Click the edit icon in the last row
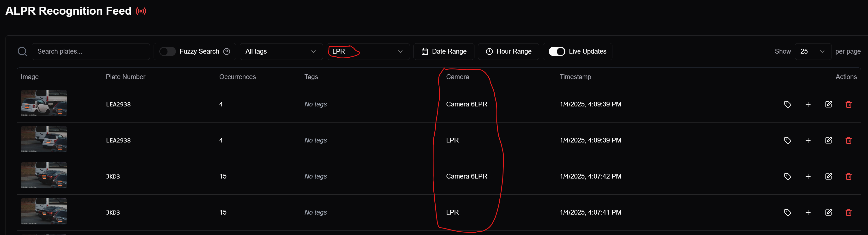The width and height of the screenshot is (868, 235). click(828, 213)
